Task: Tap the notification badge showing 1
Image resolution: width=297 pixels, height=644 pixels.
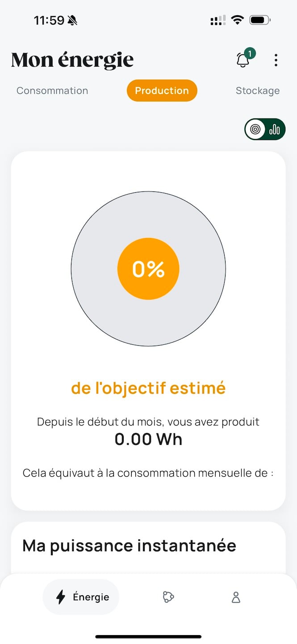Action: 251,53
